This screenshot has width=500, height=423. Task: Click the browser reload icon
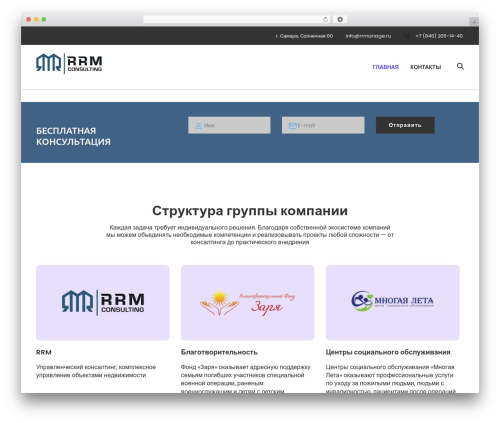325,20
